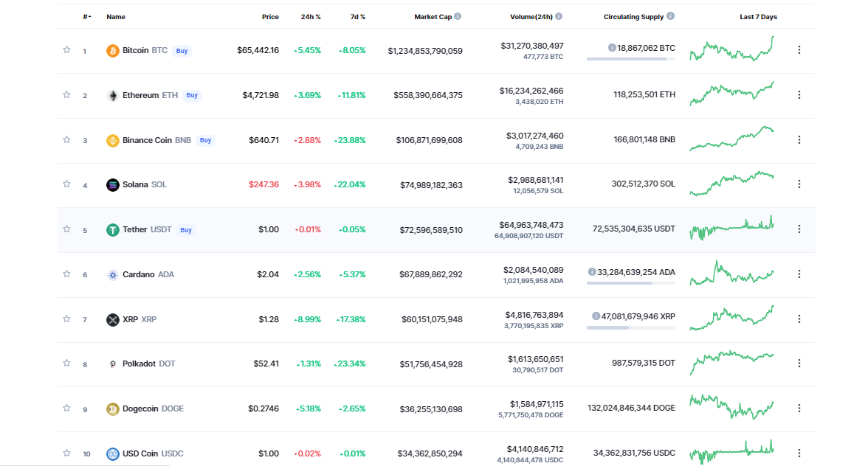
Task: Sort the table by Name column
Action: click(x=116, y=16)
